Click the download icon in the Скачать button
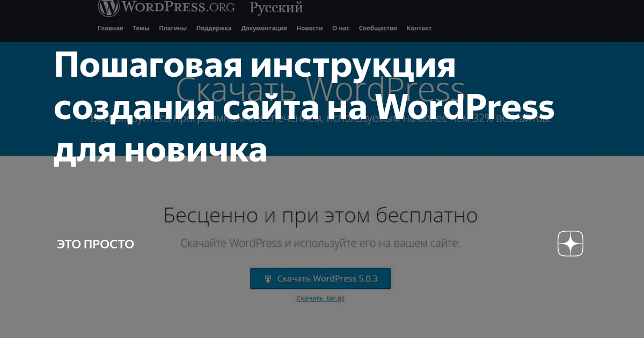This screenshot has width=644, height=338. click(x=268, y=279)
